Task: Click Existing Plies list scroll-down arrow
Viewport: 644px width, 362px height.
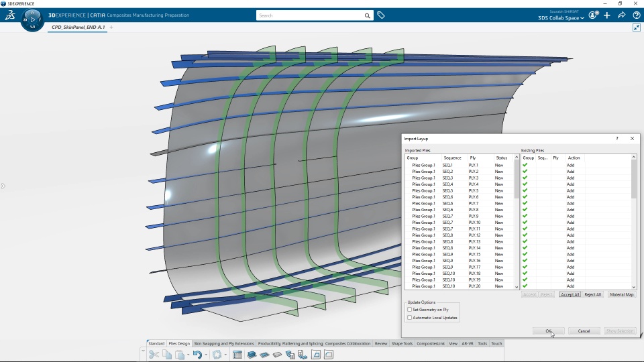Action: point(634,287)
